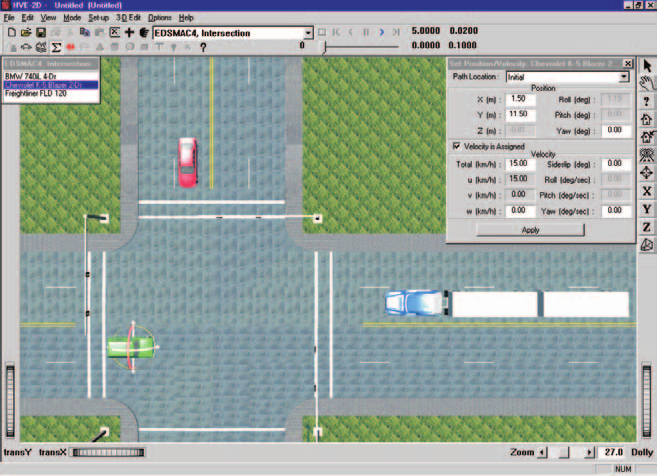Viewport: 657px width, 476px height.
Task: Open the EDSMAC4, Intersection dropdown
Action: click(x=308, y=33)
